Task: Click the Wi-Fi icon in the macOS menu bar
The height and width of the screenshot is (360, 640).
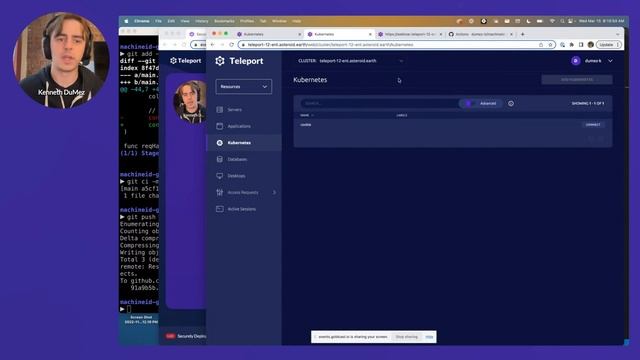Action: pos(552,21)
